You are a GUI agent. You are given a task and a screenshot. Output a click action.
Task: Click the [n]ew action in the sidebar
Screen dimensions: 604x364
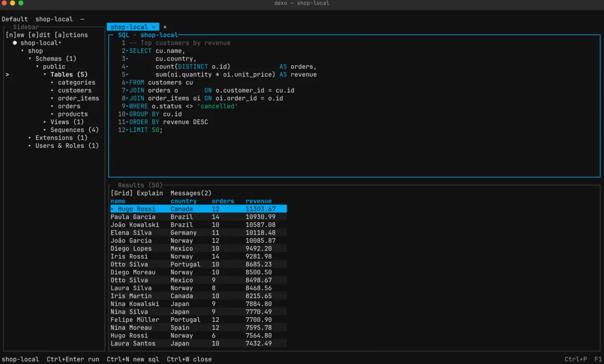click(x=15, y=35)
